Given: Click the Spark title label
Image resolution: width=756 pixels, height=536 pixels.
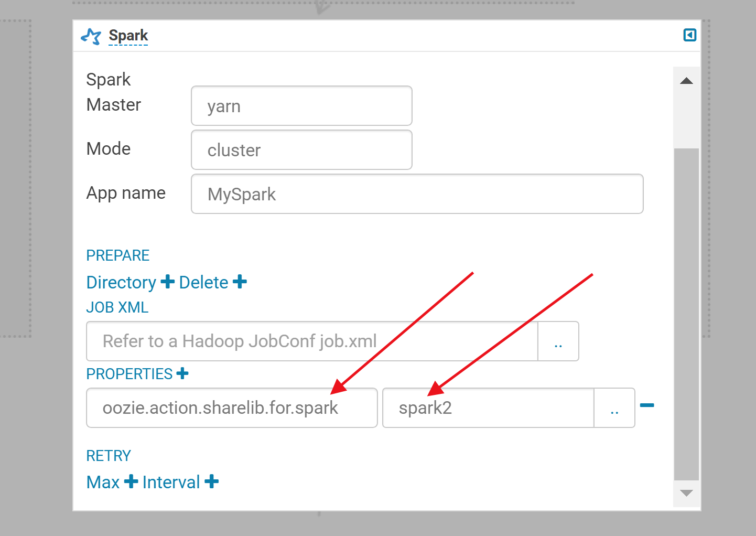Looking at the screenshot, I should 128,36.
